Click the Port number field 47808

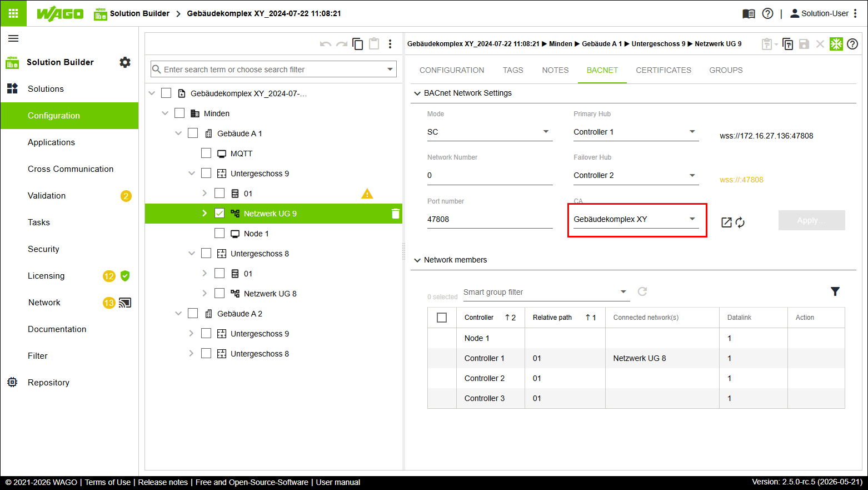click(x=490, y=219)
